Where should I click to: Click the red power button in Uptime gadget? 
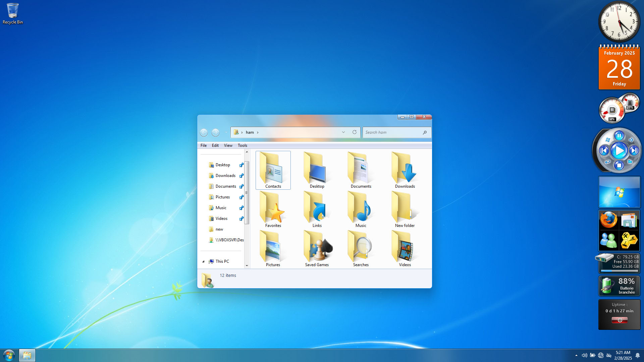[619, 320]
